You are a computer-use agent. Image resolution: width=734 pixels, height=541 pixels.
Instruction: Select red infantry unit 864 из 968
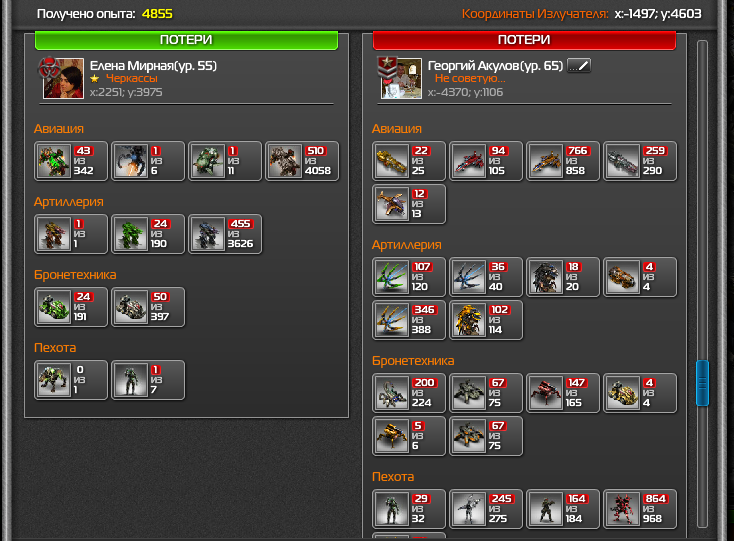pyautogui.click(x=640, y=509)
